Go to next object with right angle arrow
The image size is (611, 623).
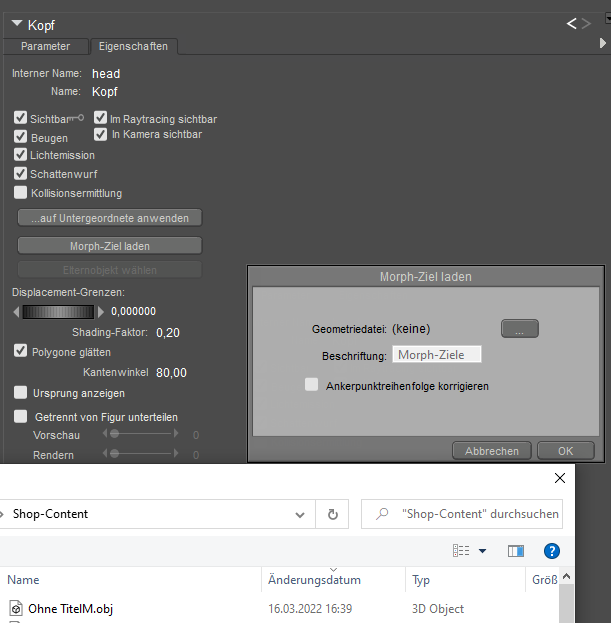click(586, 24)
